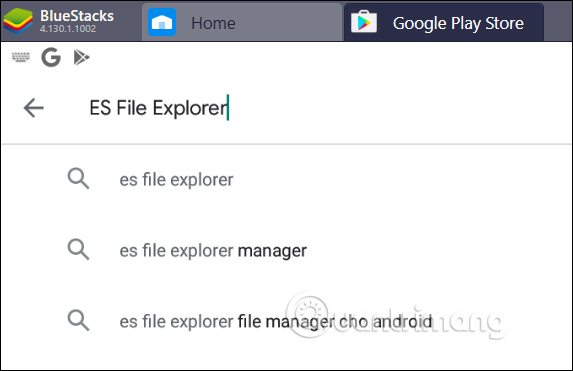This screenshot has height=371, width=573.
Task: Click the Play Store bag icon on tab
Action: click(x=364, y=22)
